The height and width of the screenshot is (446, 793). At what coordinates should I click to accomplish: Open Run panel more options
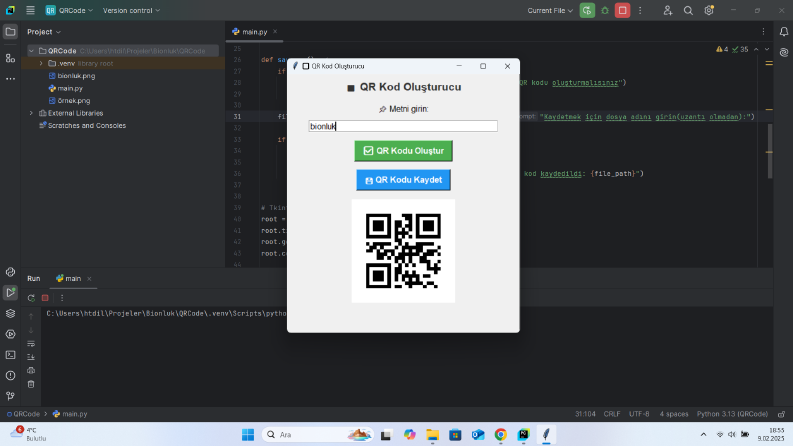(62, 298)
